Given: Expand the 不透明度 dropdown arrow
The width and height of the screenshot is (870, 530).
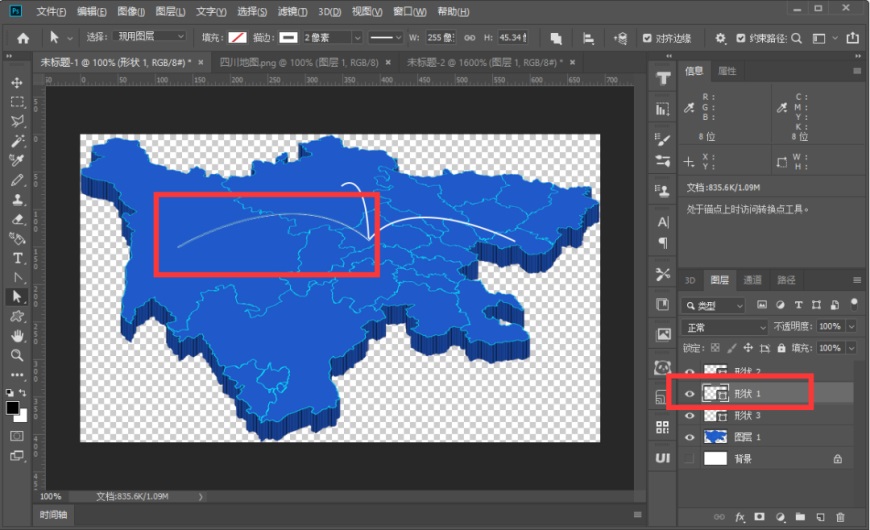Looking at the screenshot, I should [x=852, y=326].
